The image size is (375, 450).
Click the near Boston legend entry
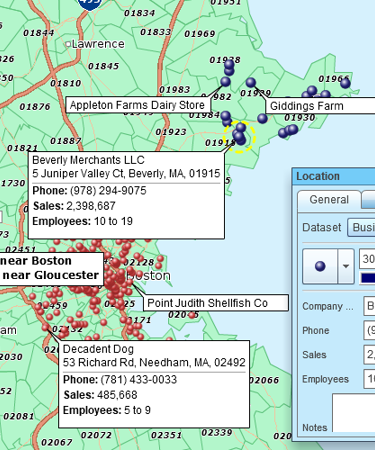(x=35, y=261)
